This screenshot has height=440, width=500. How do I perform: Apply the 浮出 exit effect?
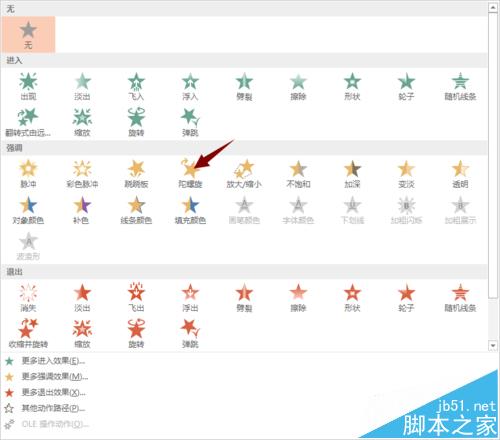pyautogui.click(x=190, y=298)
